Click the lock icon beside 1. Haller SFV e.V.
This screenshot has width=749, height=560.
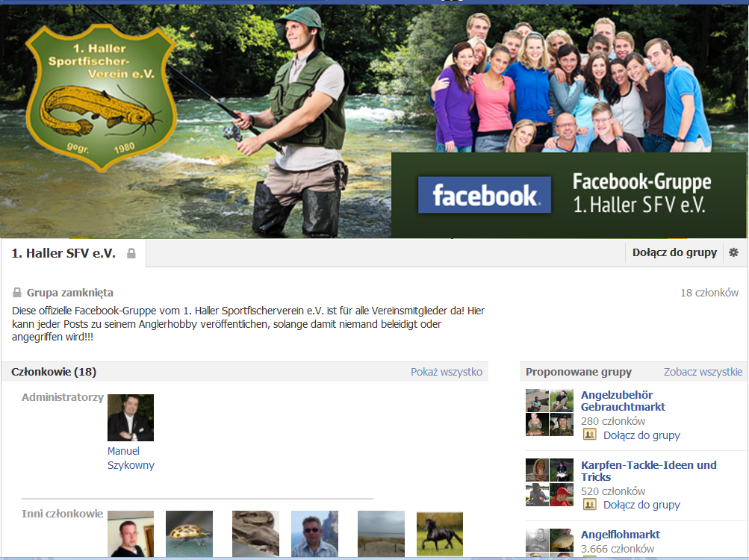coord(131,253)
